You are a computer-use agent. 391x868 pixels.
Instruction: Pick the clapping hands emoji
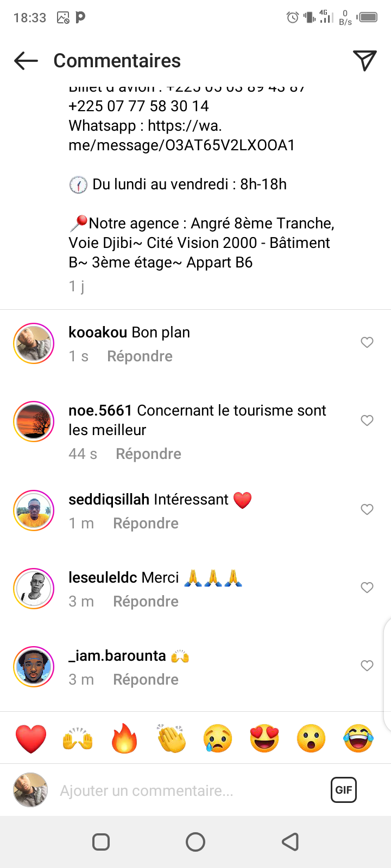tap(171, 738)
